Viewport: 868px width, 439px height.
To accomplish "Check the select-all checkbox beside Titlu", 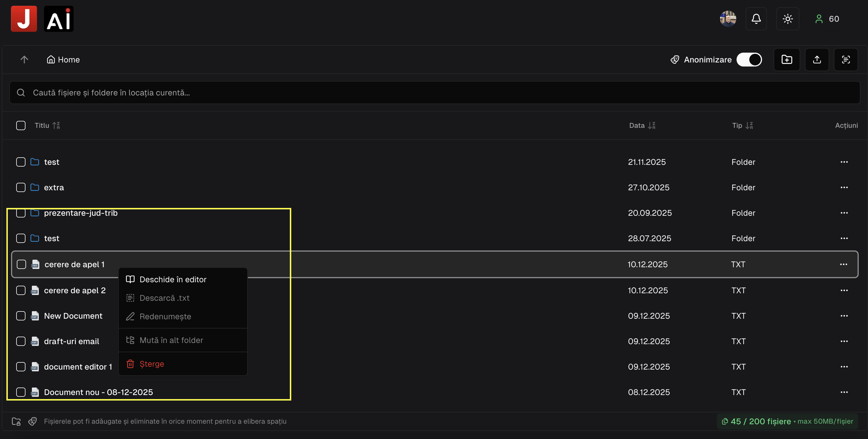I will click(21, 126).
